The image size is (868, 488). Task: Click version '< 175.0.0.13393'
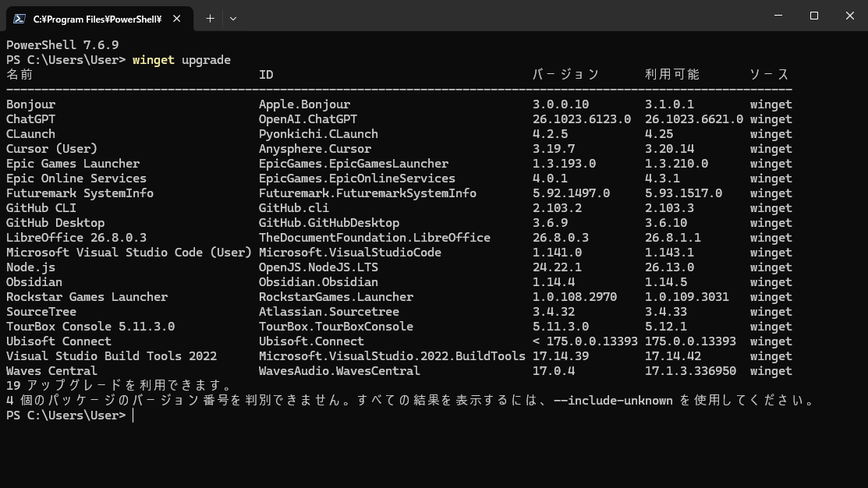585,341
